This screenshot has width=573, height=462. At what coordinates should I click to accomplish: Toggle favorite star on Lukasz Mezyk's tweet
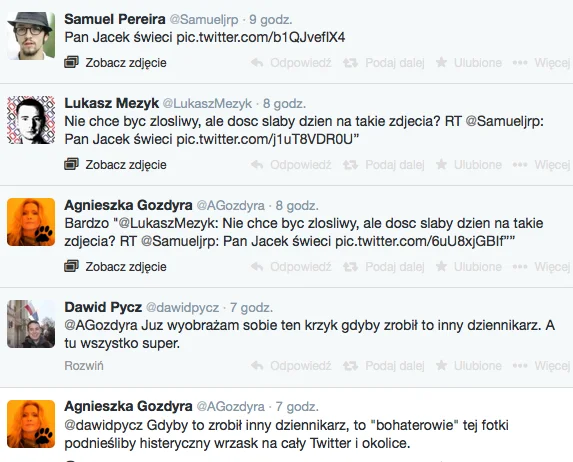[x=441, y=164]
